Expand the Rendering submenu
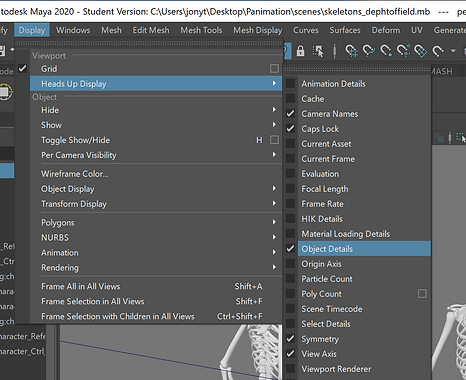Screen dimensions: 466x380 click(x=156, y=267)
